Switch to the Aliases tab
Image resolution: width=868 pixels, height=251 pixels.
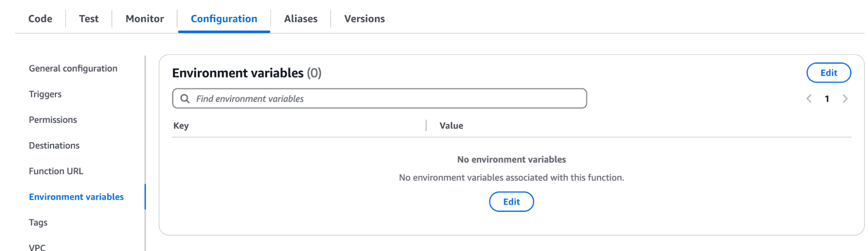[x=300, y=19]
